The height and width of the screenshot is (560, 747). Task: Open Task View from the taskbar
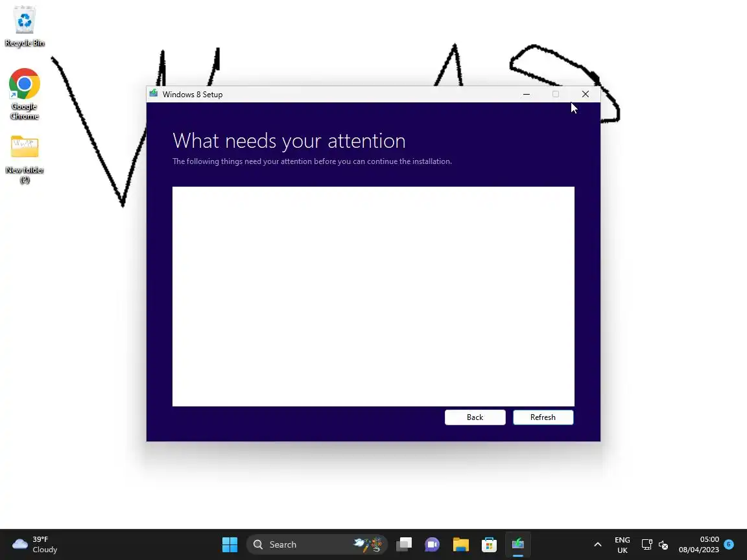click(x=404, y=544)
